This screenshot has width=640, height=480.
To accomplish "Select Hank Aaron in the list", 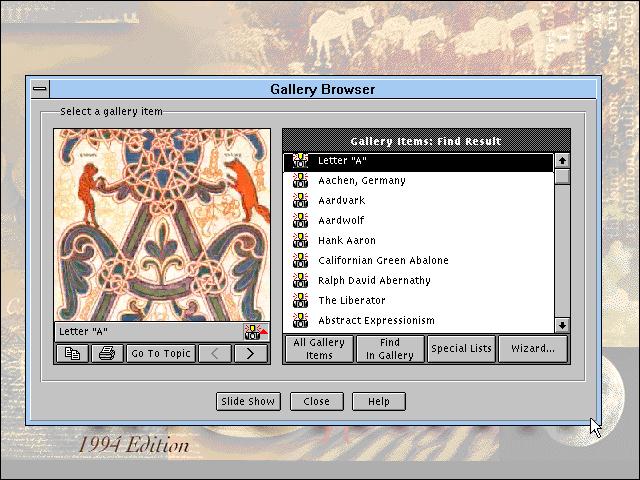I will point(418,240).
